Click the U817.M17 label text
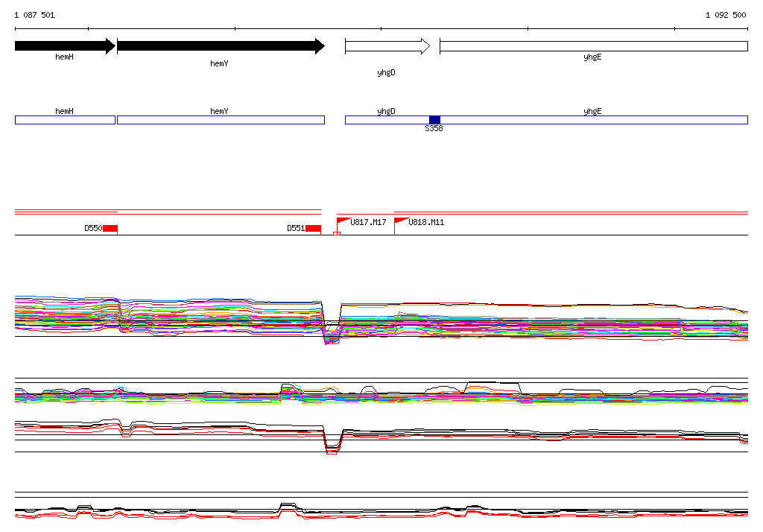Screen dimensions: 763x532 tap(368, 223)
